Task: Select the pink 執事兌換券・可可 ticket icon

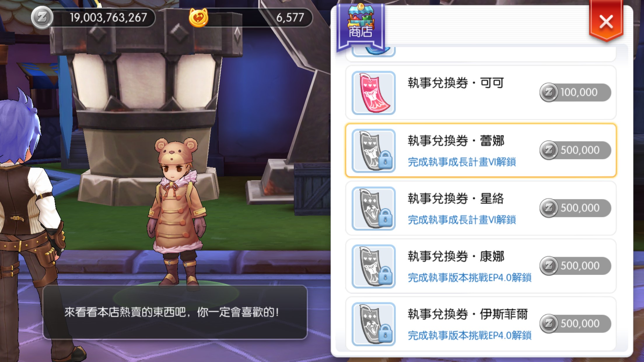Action: click(x=374, y=93)
